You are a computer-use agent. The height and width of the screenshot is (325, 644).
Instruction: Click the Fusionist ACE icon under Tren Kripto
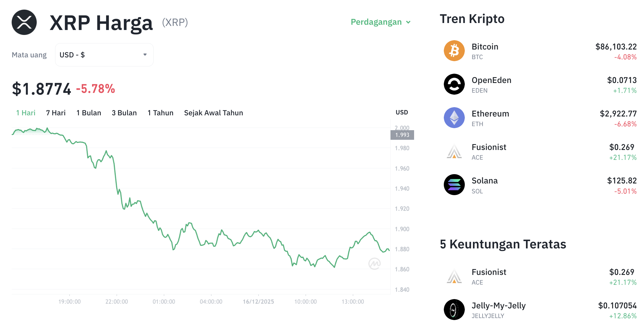coord(454,151)
